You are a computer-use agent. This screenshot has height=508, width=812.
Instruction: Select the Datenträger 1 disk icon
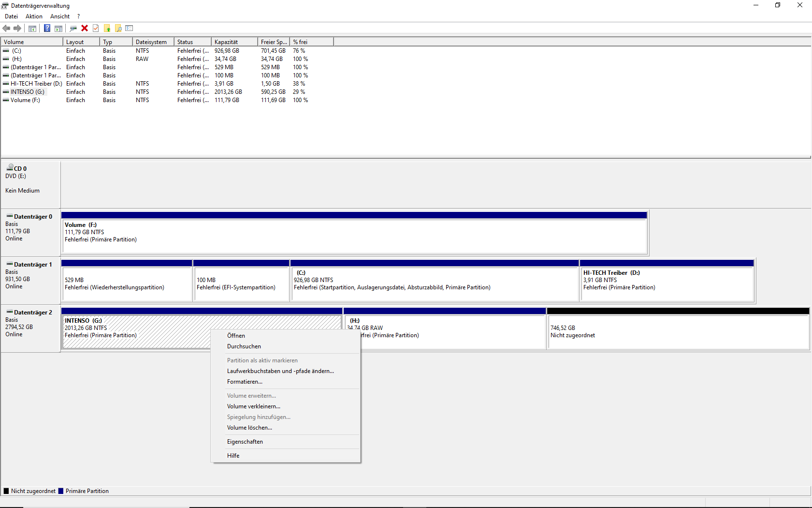10,264
